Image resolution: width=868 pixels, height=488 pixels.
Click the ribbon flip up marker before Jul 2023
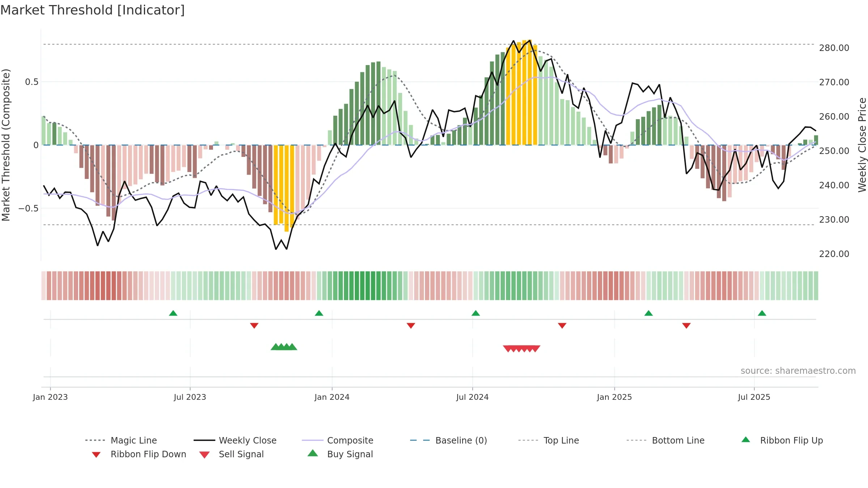(173, 313)
